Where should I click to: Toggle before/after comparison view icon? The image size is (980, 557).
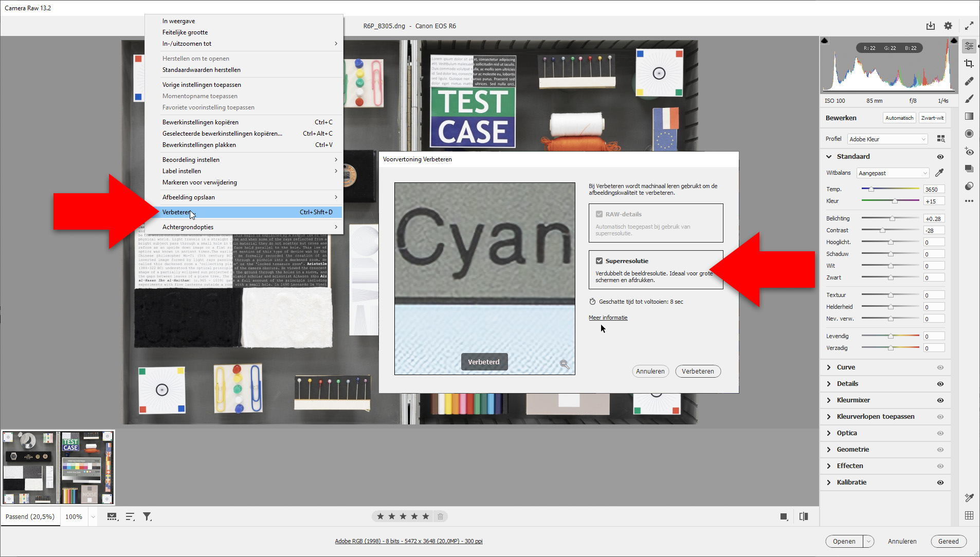804,516
